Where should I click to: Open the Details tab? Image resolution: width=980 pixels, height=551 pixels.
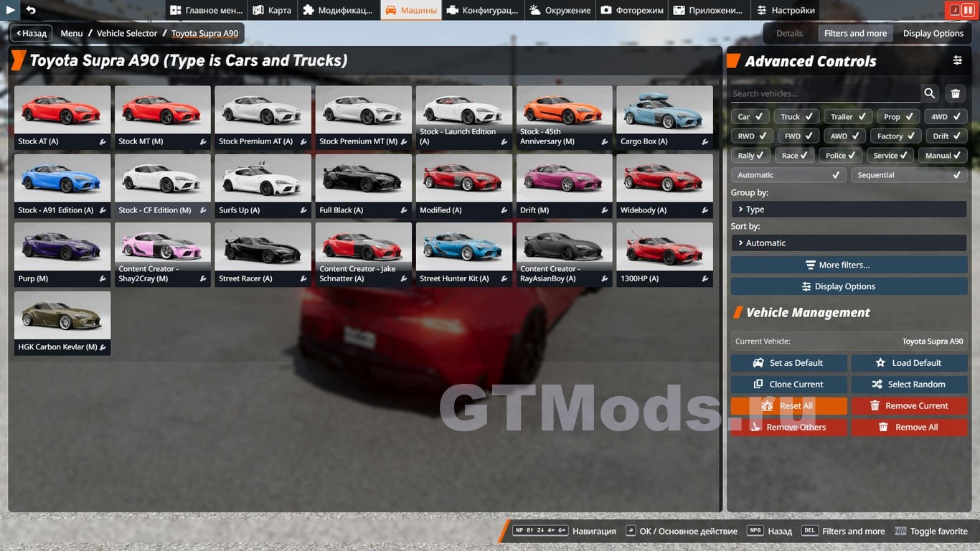[789, 33]
